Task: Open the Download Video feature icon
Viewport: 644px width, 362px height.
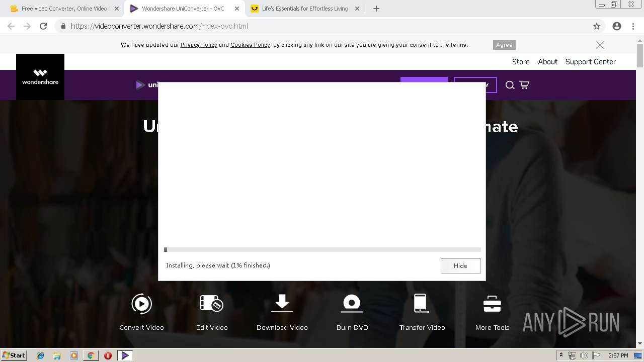Action: click(x=282, y=304)
